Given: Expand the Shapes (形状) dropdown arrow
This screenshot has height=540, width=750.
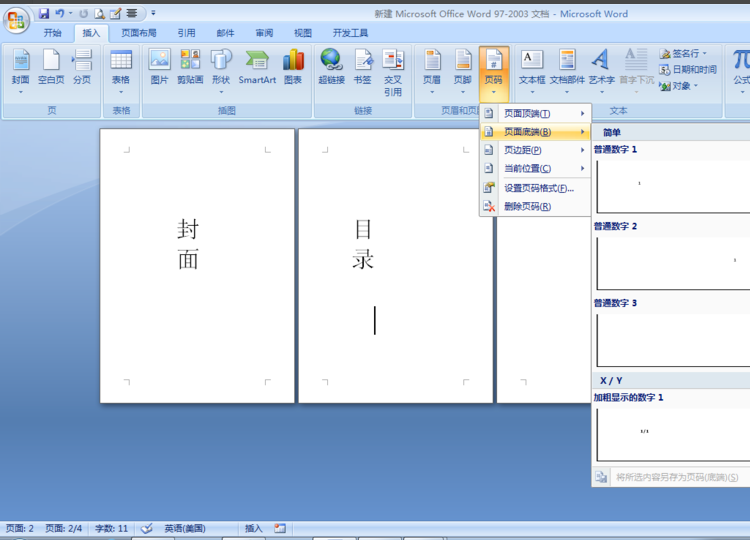Looking at the screenshot, I should tap(221, 92).
